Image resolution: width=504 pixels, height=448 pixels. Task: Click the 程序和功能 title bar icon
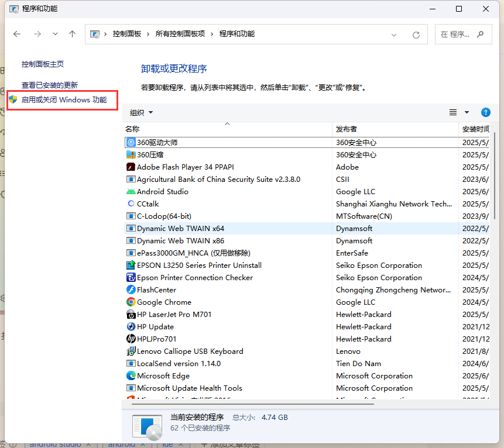pyautogui.click(x=14, y=9)
